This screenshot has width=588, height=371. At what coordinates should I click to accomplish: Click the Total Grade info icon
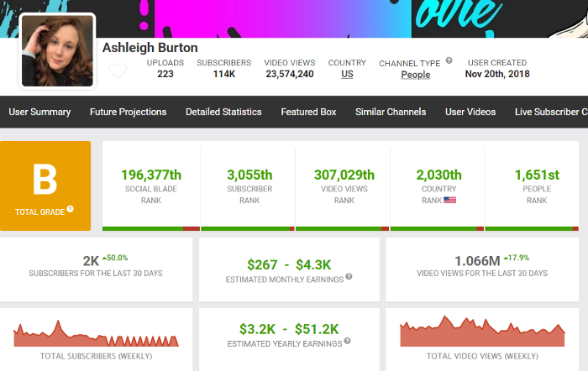click(71, 210)
